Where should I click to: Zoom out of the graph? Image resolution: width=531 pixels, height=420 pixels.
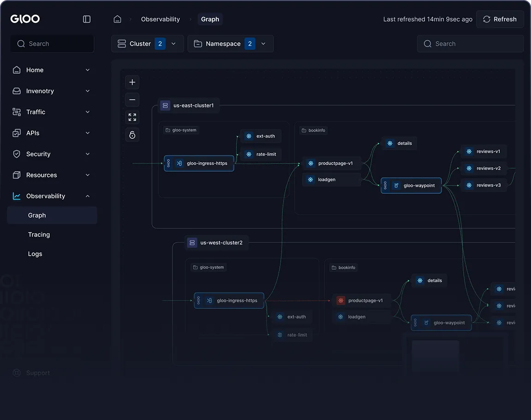point(132,100)
